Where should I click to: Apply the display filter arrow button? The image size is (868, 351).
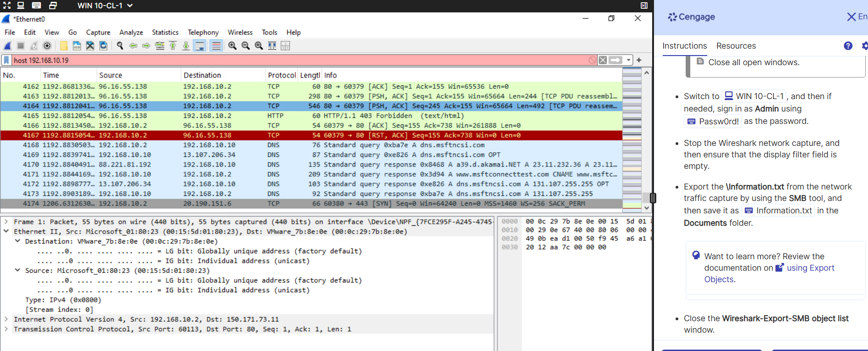(615, 60)
